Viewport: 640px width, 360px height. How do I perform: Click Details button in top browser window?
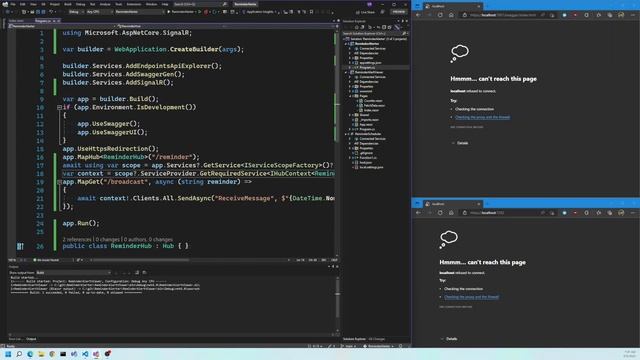point(460,143)
